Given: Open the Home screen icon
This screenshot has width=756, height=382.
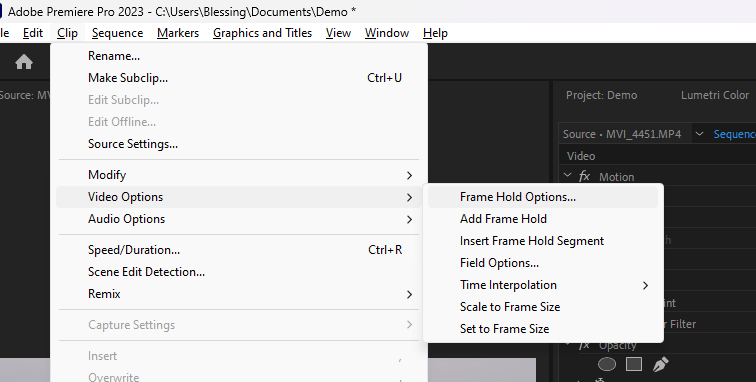Looking at the screenshot, I should (24, 62).
